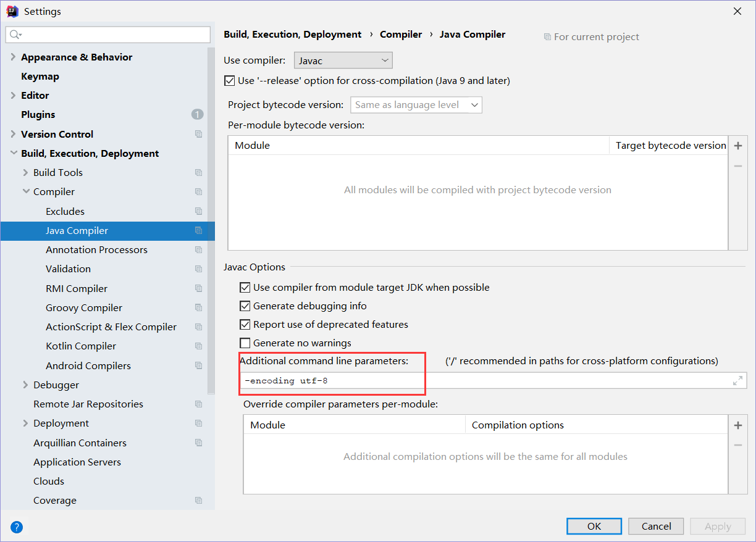The image size is (756, 542).
Task: Click the help question mark icon
Action: [x=17, y=527]
